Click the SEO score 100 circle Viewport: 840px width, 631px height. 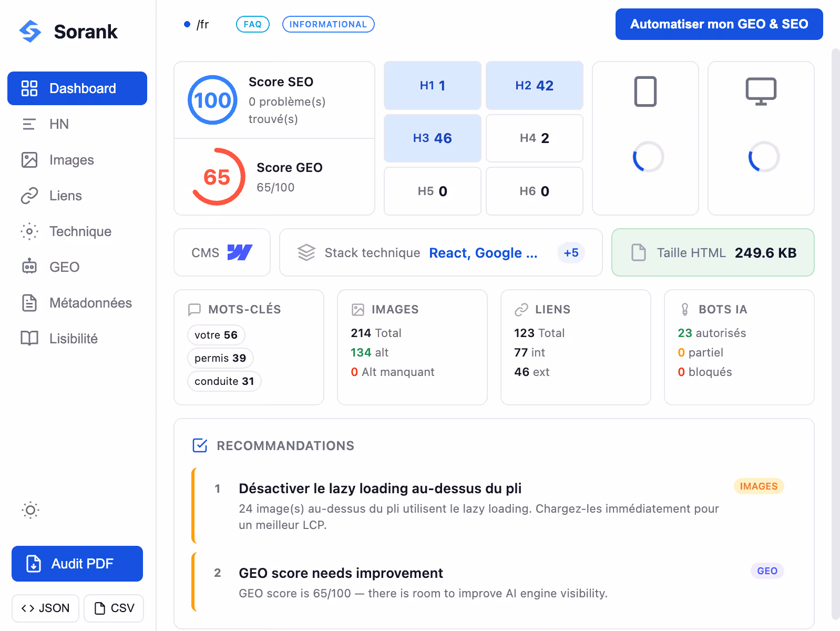[x=213, y=100]
